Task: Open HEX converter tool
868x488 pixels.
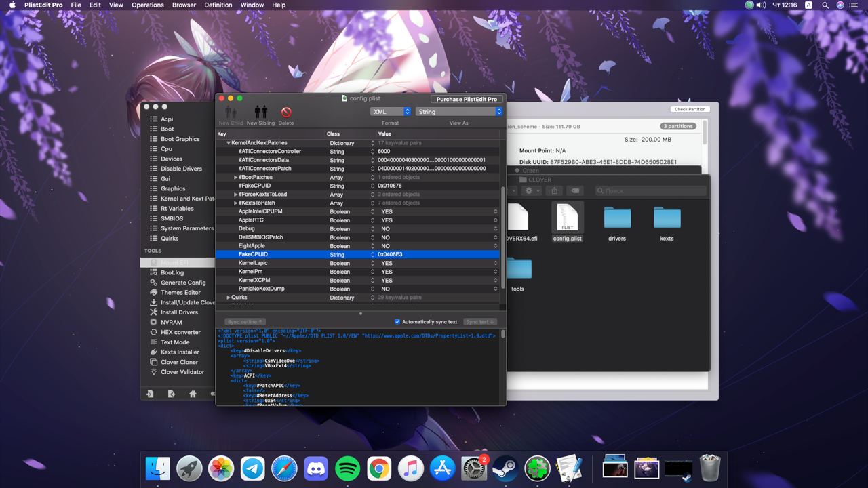Action: (180, 332)
